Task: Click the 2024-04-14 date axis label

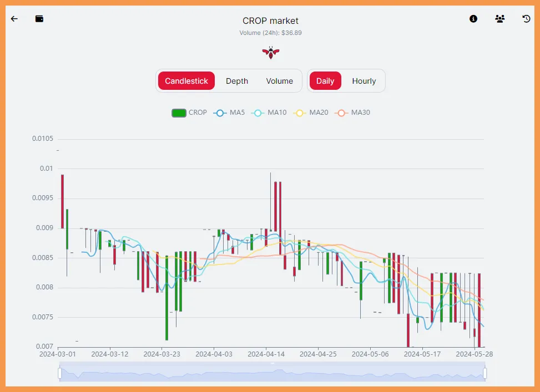Action: point(266,354)
